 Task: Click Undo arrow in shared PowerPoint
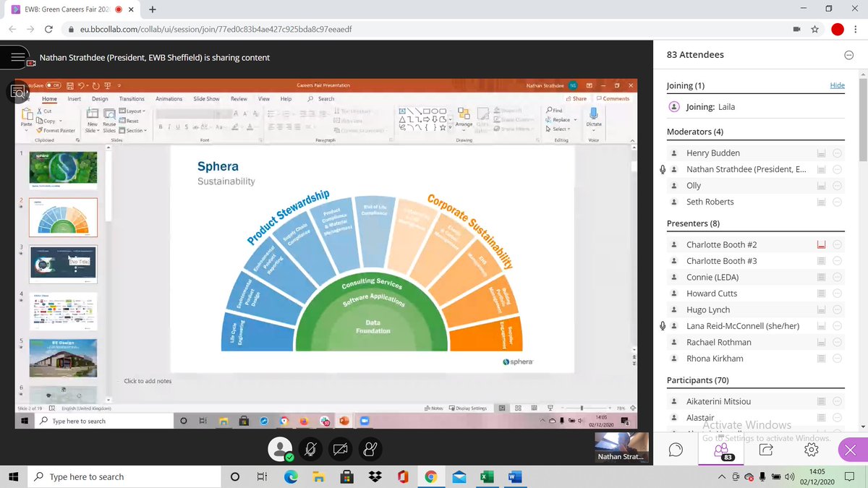tap(82, 85)
